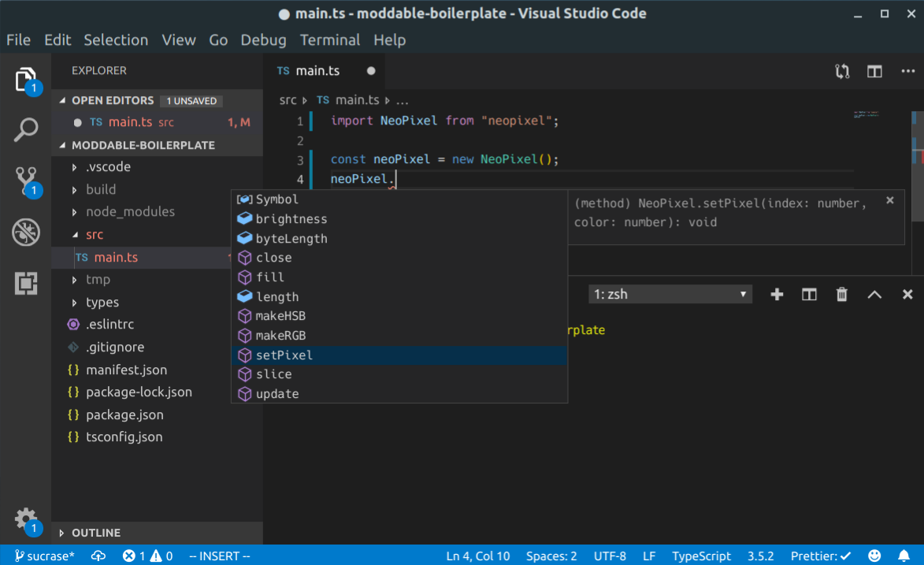The width and height of the screenshot is (924, 565).
Task: Click the .eslintrc file icon
Action: [x=73, y=325]
